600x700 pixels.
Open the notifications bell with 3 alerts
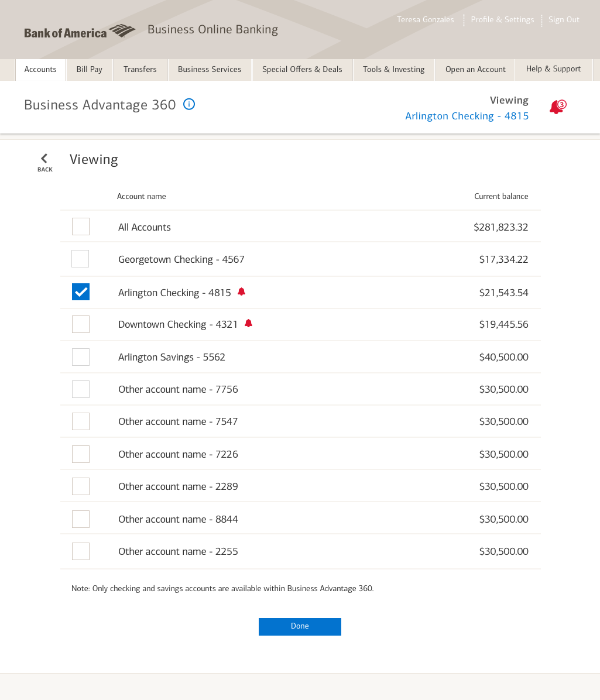pos(557,107)
